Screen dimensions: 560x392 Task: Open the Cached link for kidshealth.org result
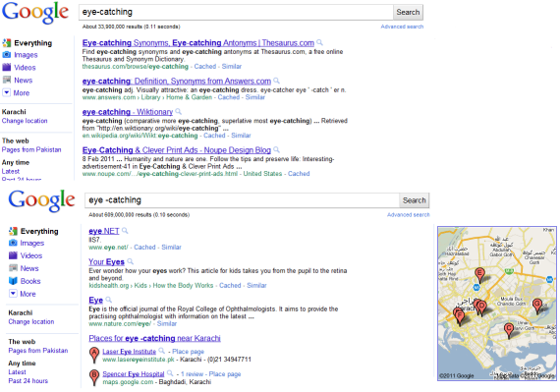click(230, 285)
